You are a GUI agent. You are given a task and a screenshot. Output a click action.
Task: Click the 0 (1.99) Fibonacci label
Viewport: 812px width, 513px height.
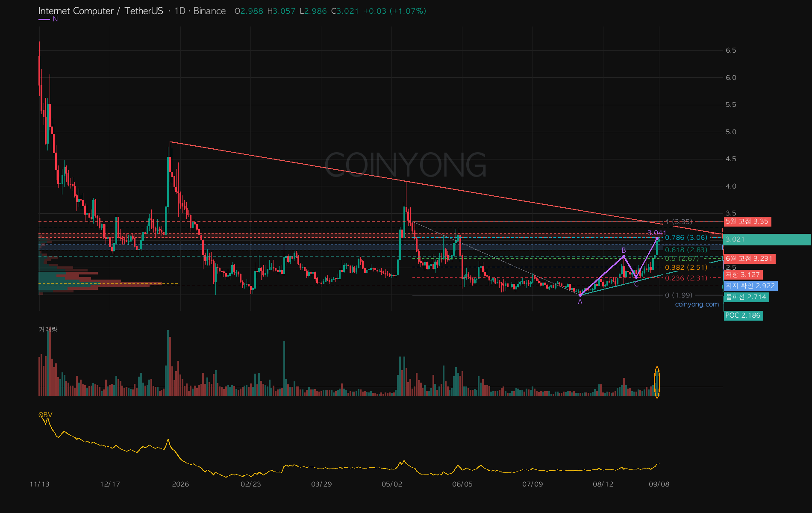[679, 295]
